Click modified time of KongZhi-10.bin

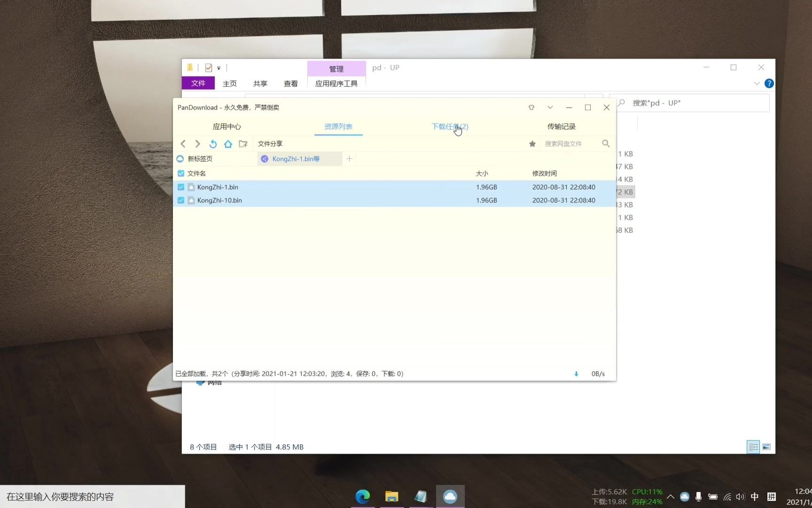pyautogui.click(x=564, y=200)
